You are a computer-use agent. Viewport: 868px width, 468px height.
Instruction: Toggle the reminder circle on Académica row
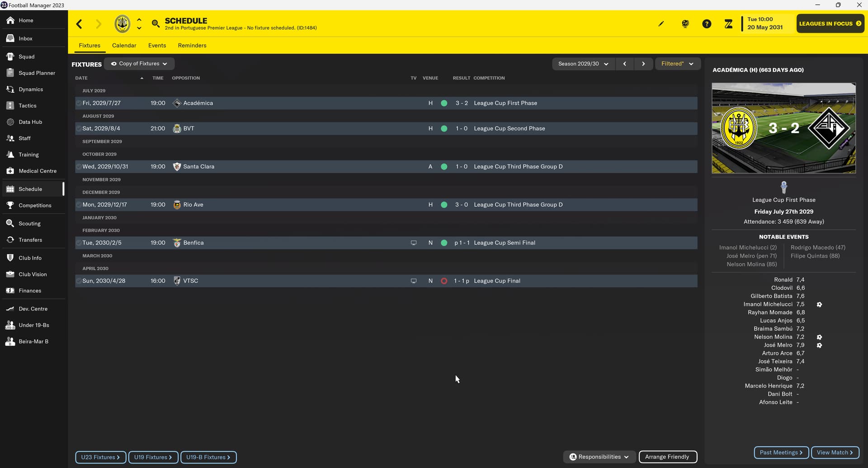coord(79,103)
